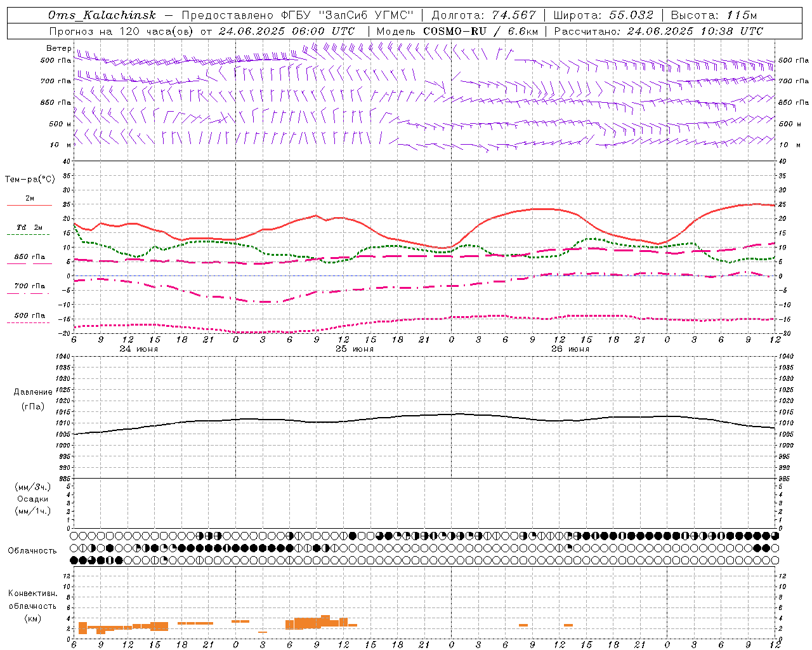This screenshot has width=812, height=650.
Task: Click the '700 гПа' temperature legend entry
Action: click(x=30, y=286)
